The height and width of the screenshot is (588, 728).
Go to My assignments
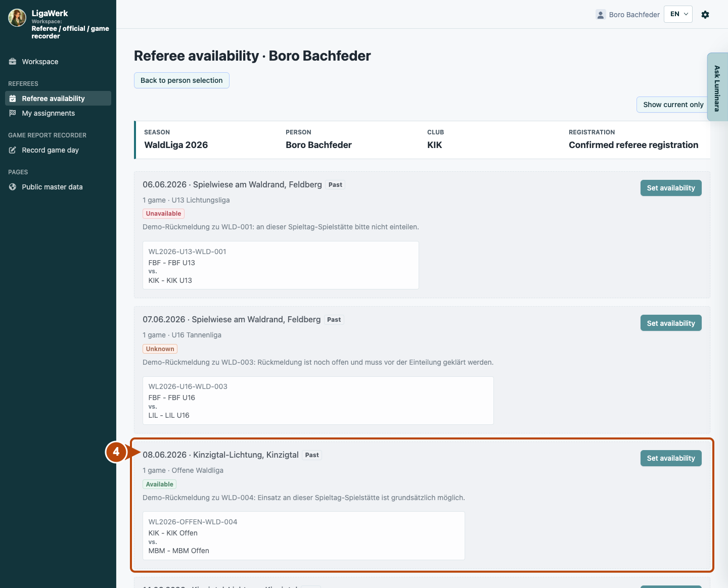coord(58,113)
